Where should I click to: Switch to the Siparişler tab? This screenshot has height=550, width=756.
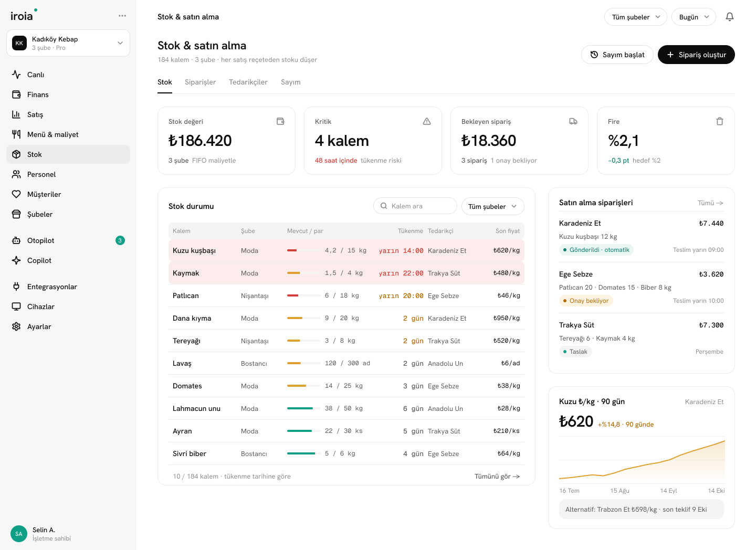tap(201, 82)
